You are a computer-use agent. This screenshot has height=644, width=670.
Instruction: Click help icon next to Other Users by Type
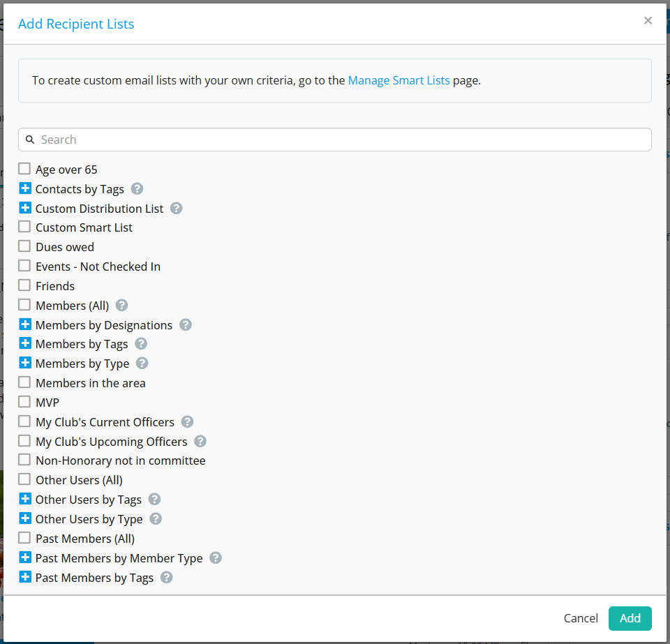tap(156, 519)
